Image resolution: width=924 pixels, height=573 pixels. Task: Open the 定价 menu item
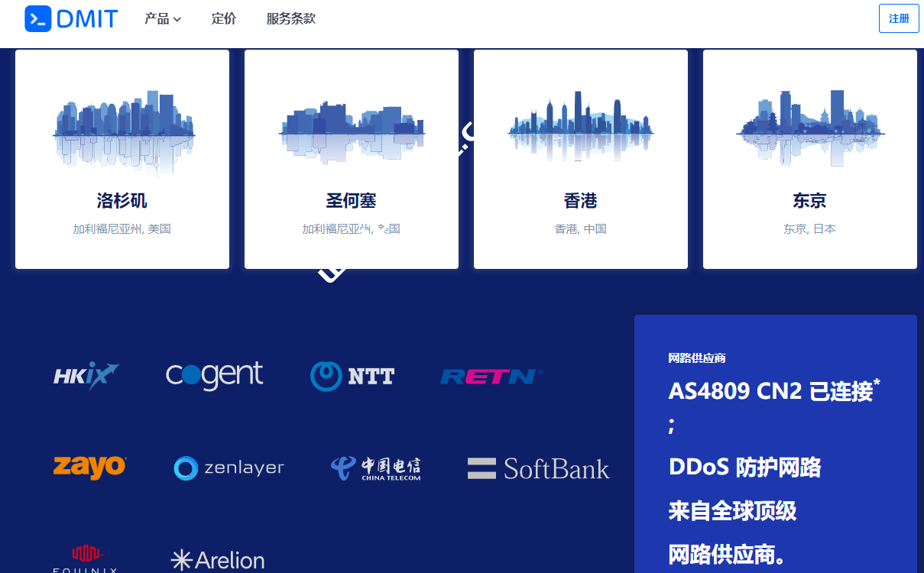[x=224, y=19]
